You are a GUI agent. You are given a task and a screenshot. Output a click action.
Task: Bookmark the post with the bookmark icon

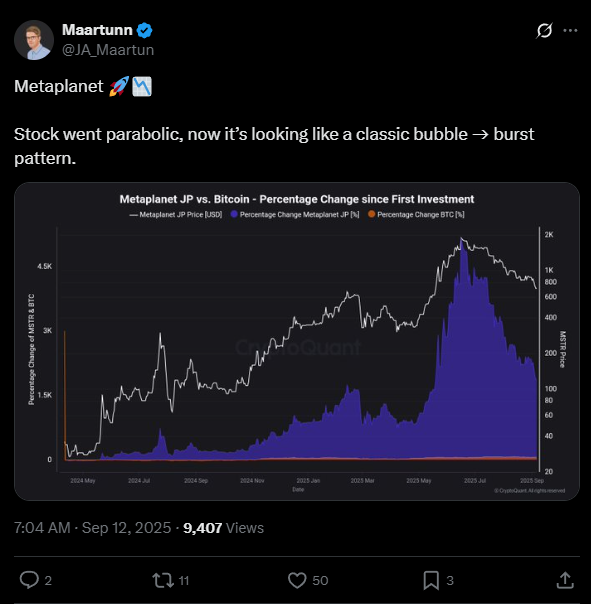(431, 581)
